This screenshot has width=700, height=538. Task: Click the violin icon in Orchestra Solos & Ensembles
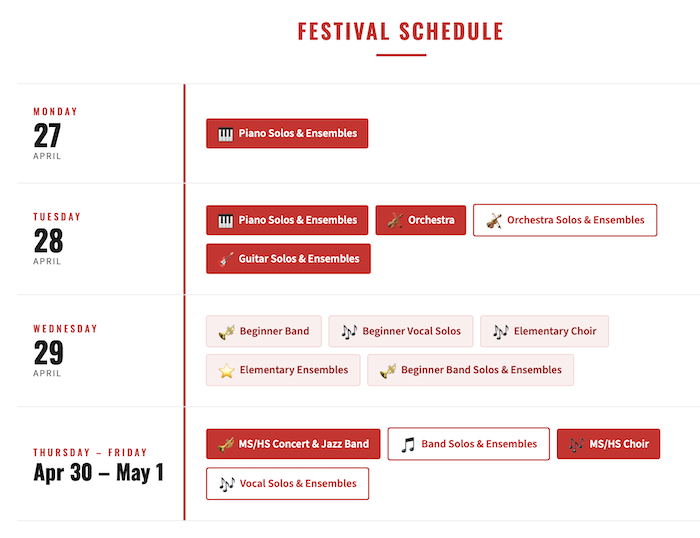pyautogui.click(x=494, y=220)
